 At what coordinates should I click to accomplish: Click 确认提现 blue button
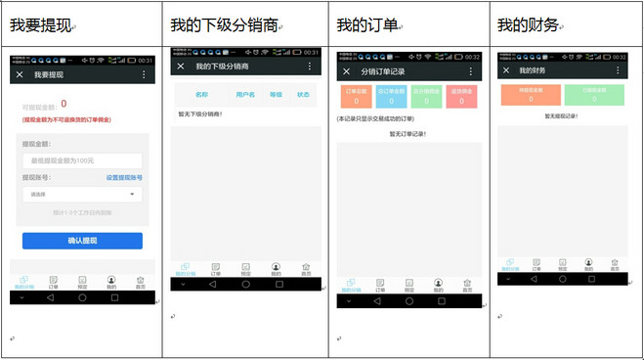pos(82,241)
